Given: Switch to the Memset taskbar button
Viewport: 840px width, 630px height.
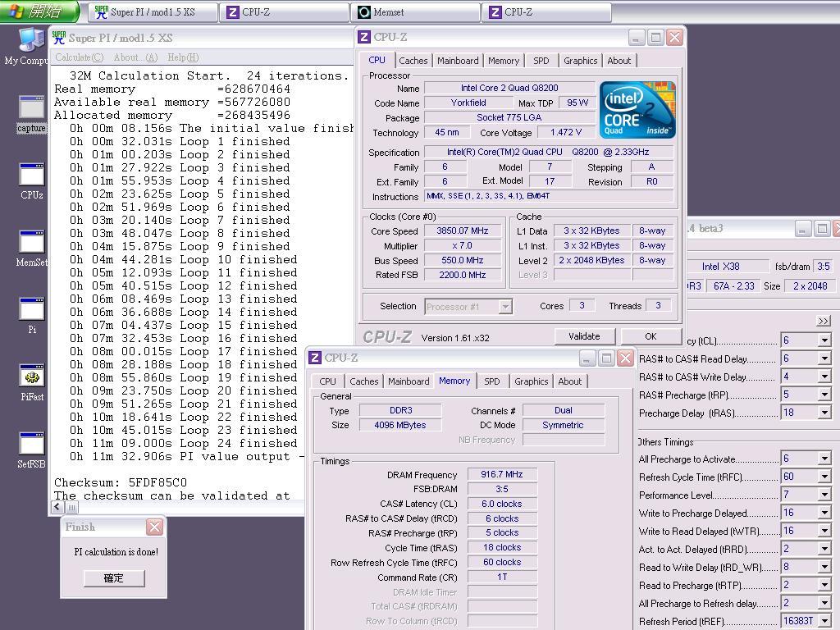Looking at the screenshot, I should 416,12.
